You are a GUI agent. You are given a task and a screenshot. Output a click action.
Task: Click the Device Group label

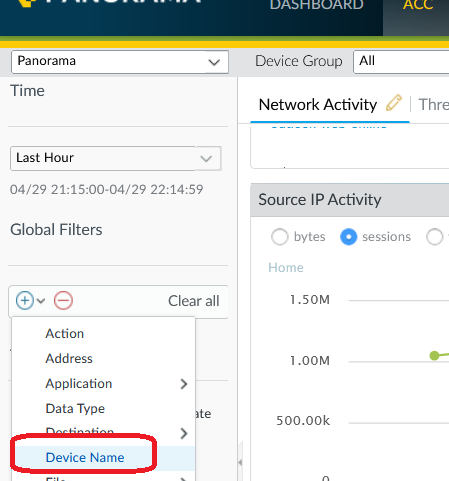point(299,61)
